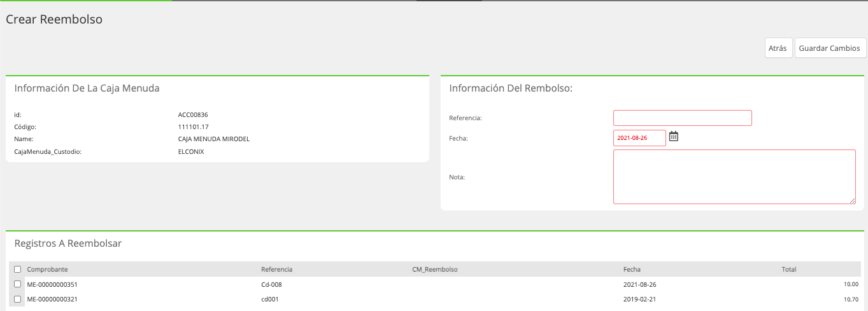Click Guardar Cambios button
The image size is (868, 311).
[830, 48]
